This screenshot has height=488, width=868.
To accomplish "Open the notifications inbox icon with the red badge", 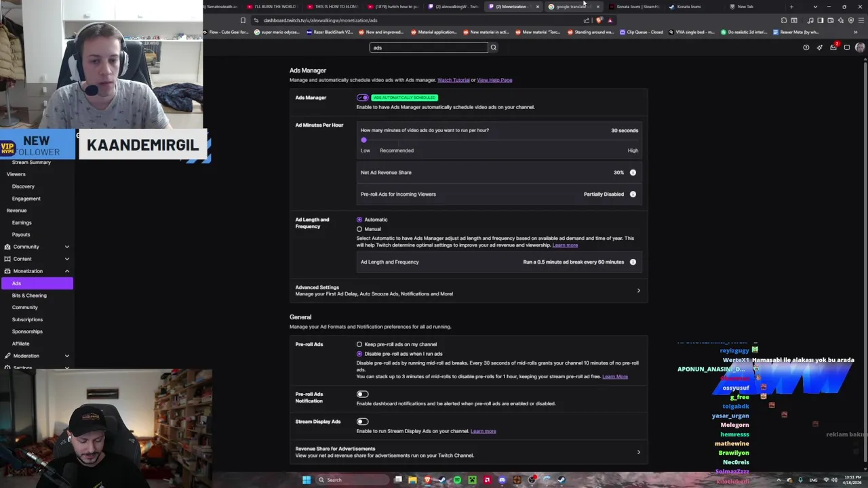I will point(833,47).
